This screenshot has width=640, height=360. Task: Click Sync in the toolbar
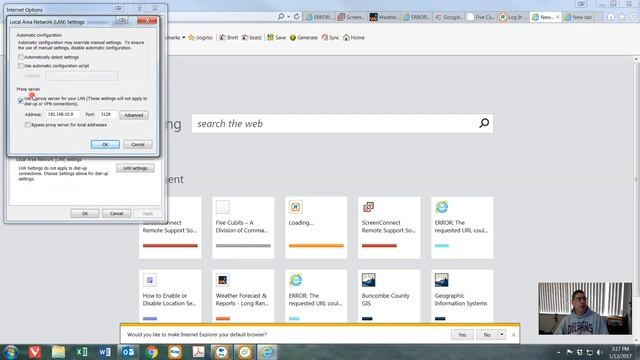coord(330,38)
